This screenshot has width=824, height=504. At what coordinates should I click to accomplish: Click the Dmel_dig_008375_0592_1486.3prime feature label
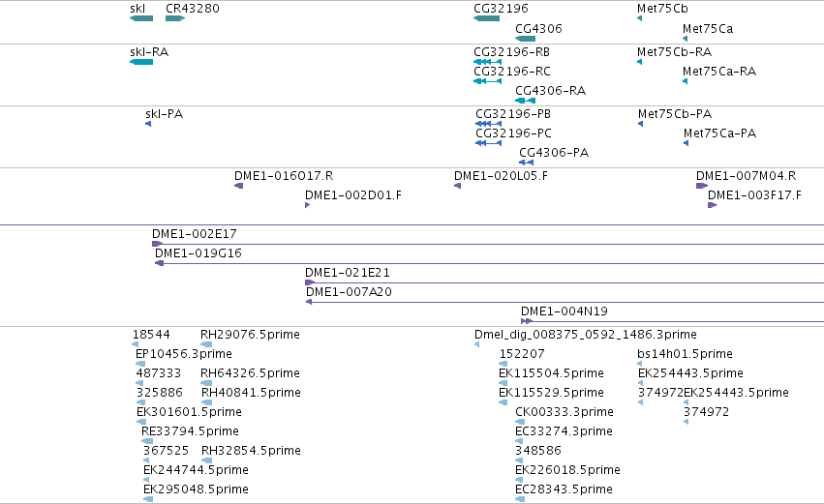586,335
